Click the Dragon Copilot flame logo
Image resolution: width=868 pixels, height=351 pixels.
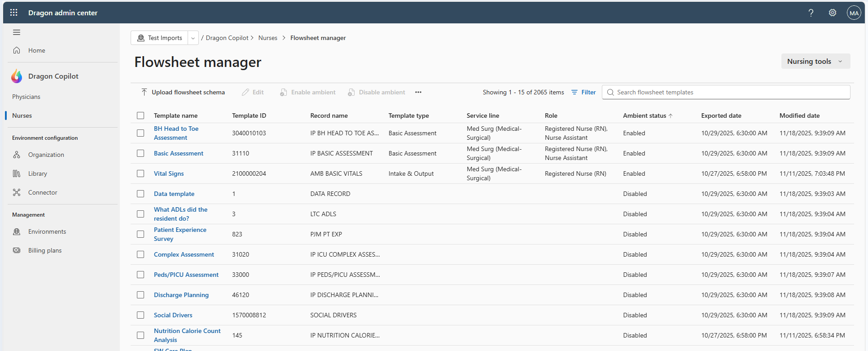pyautogui.click(x=17, y=76)
